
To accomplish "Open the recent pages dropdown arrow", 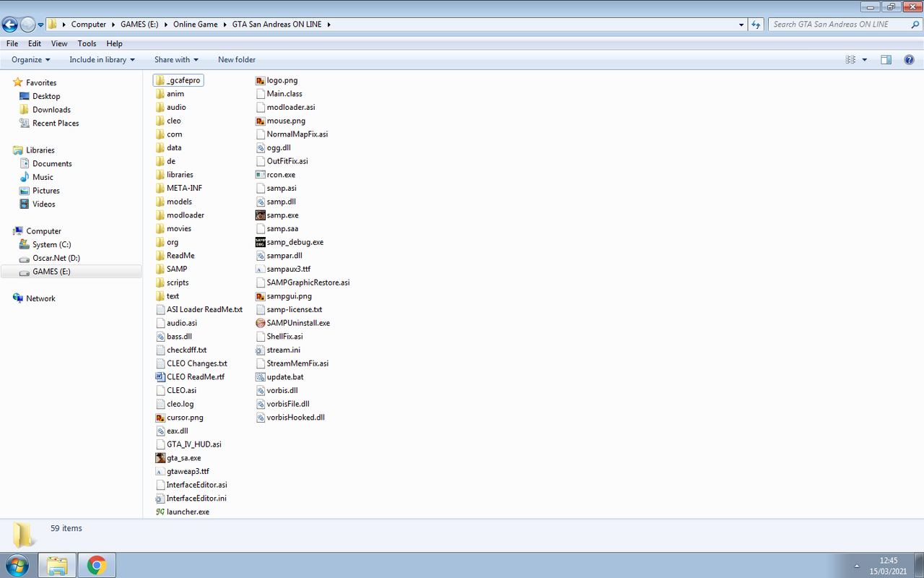I will [41, 25].
